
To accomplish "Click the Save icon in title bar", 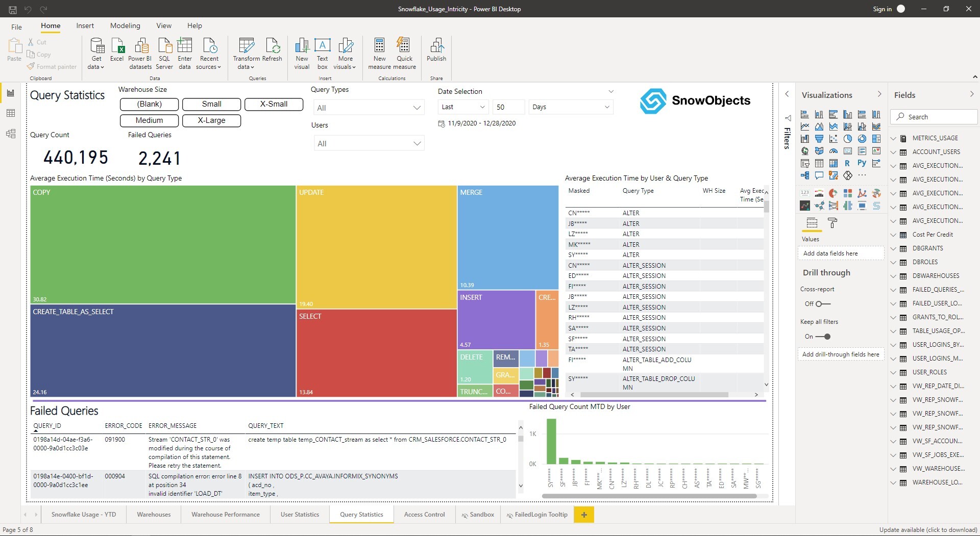I will 13,9.
